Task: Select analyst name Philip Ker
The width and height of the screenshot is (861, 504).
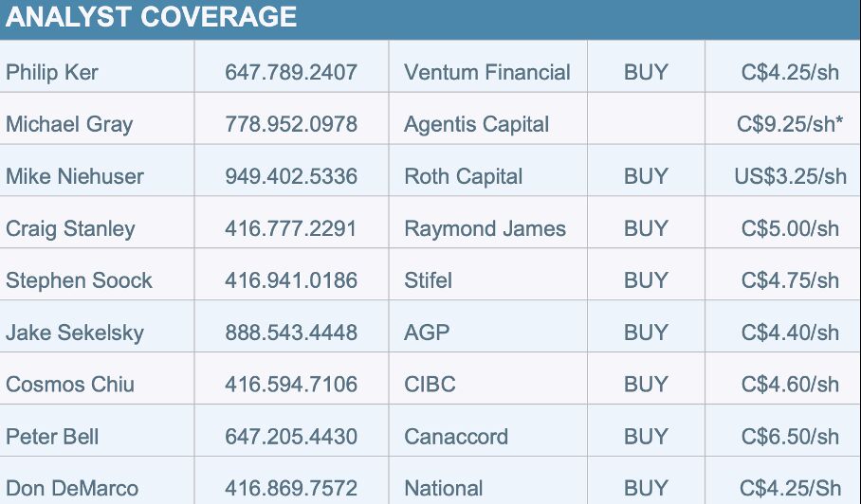Action: tap(52, 72)
